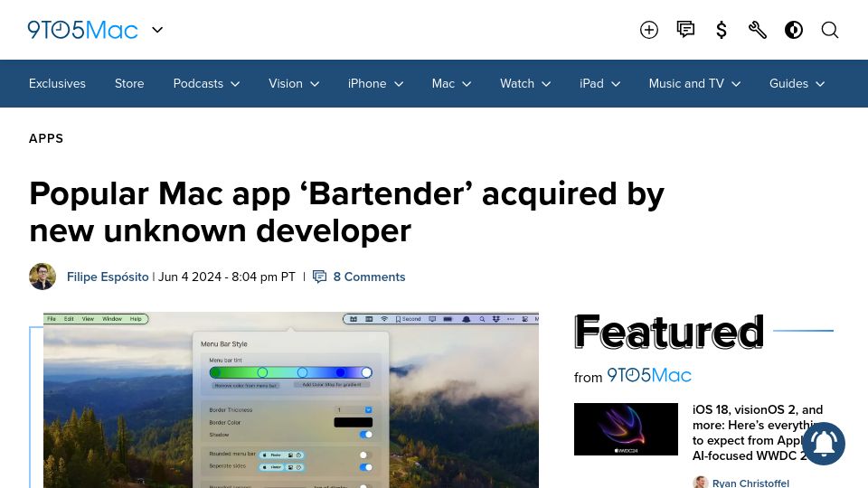This screenshot has height=488, width=868.
Task: Expand the iPad dropdown chevron
Action: (x=616, y=84)
